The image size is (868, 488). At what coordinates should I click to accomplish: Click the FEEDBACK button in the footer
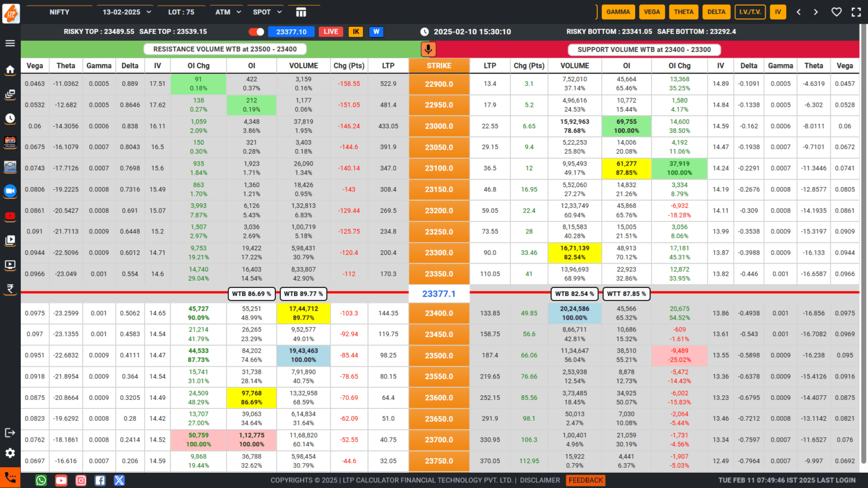tap(585, 480)
